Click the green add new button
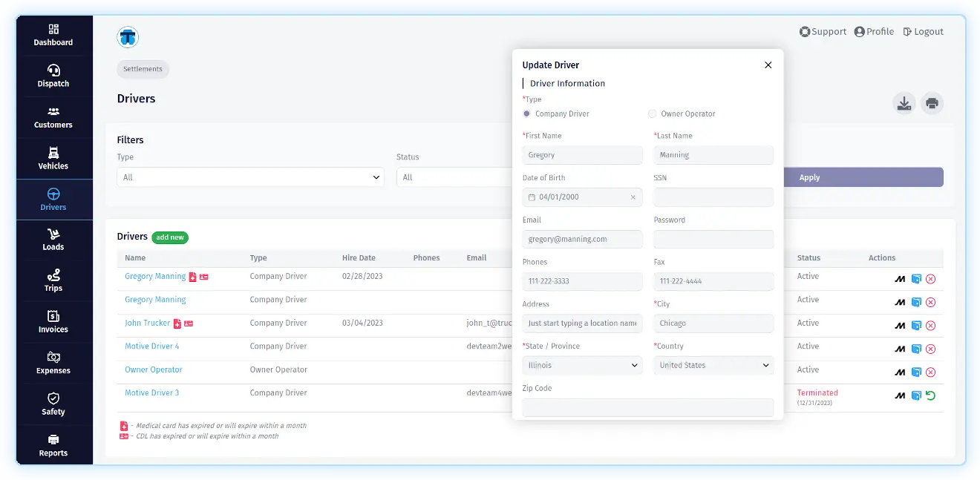This screenshot has height=480, width=980. click(x=170, y=237)
